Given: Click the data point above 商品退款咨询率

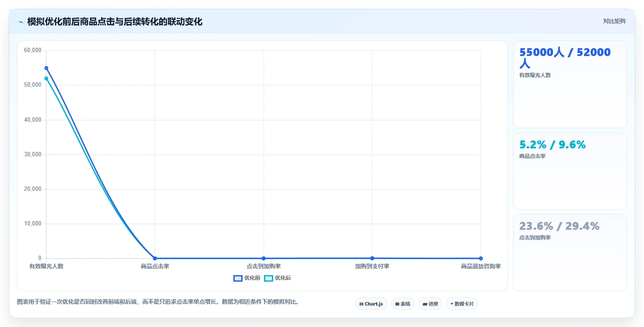Looking at the screenshot, I should pyautogui.click(x=481, y=258).
